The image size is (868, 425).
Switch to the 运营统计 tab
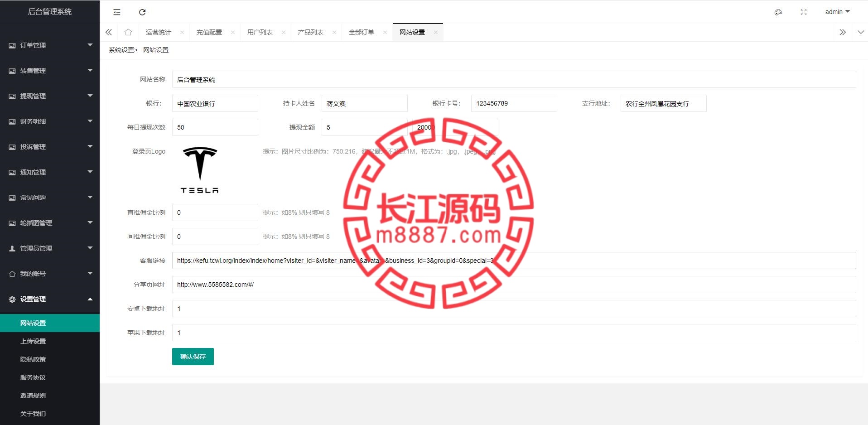[x=159, y=32]
